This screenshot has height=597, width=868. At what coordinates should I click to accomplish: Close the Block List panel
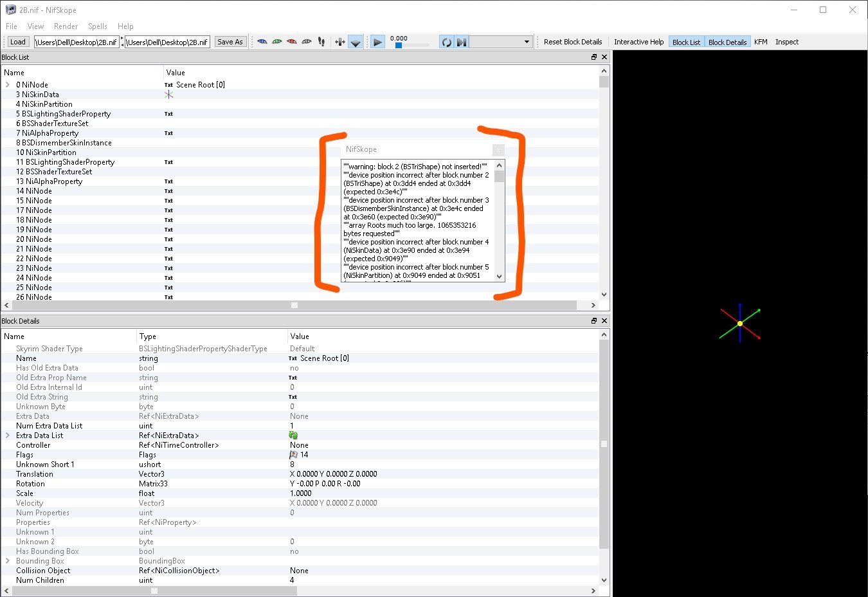604,57
